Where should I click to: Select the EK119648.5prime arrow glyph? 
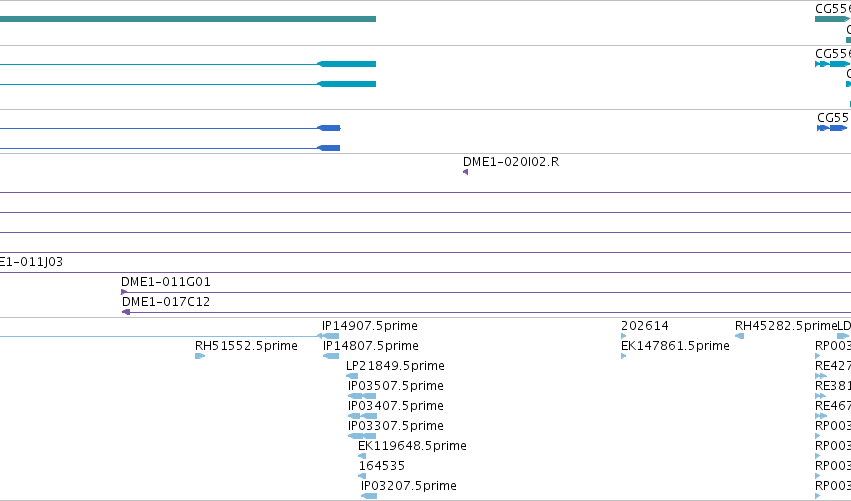[x=362, y=456]
